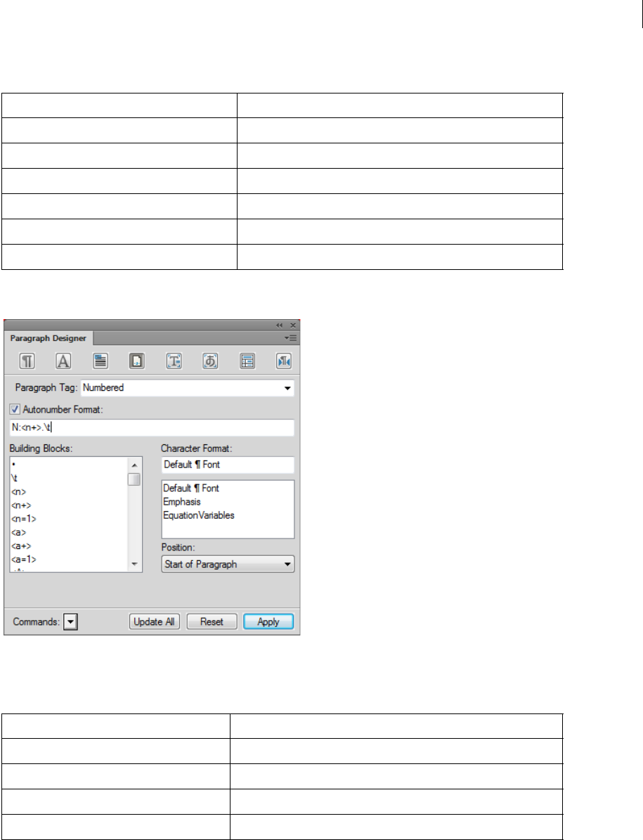Click the Update All button
Image resolution: width=643 pixels, height=840 pixels.
click(154, 622)
